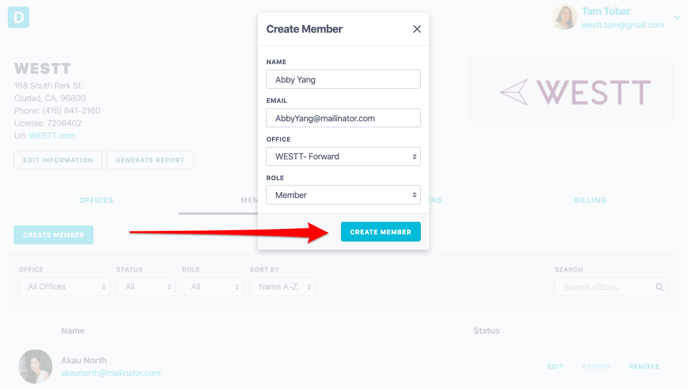
Task: Switch to the Offices tab
Action: (96, 200)
